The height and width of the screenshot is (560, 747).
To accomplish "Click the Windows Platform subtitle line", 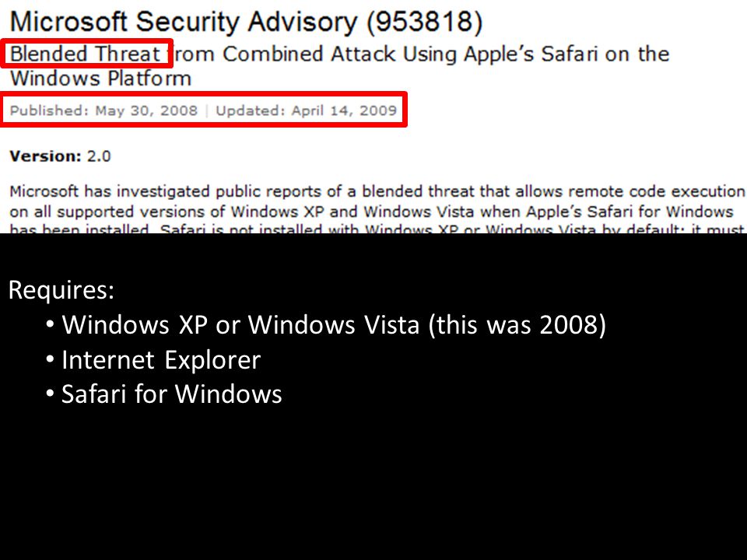I will click(x=101, y=78).
